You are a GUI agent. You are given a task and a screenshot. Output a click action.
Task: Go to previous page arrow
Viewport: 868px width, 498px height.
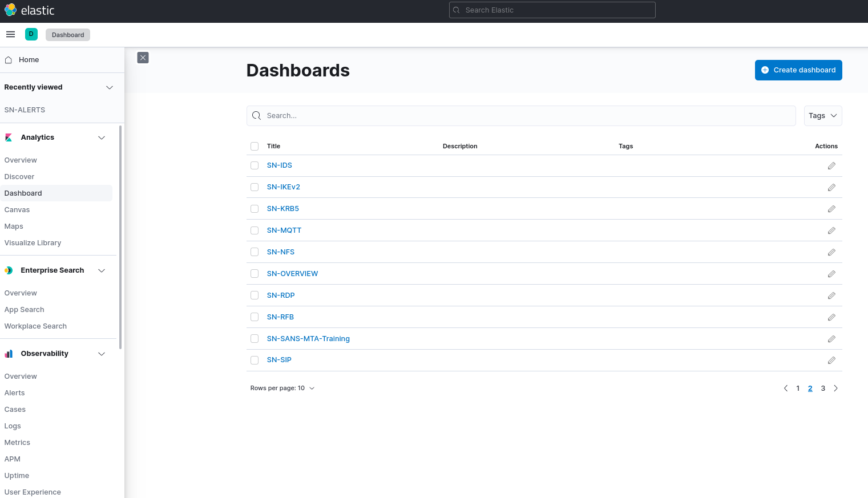coord(786,388)
